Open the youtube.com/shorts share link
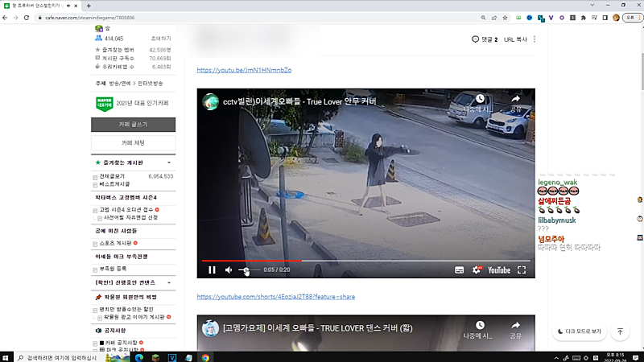Image resolution: width=644 pixels, height=362 pixels. click(x=275, y=297)
